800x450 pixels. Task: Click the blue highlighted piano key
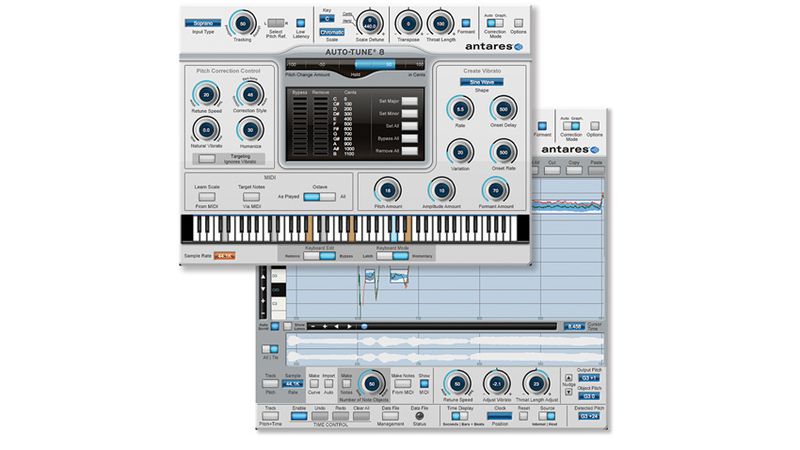coord(394,234)
